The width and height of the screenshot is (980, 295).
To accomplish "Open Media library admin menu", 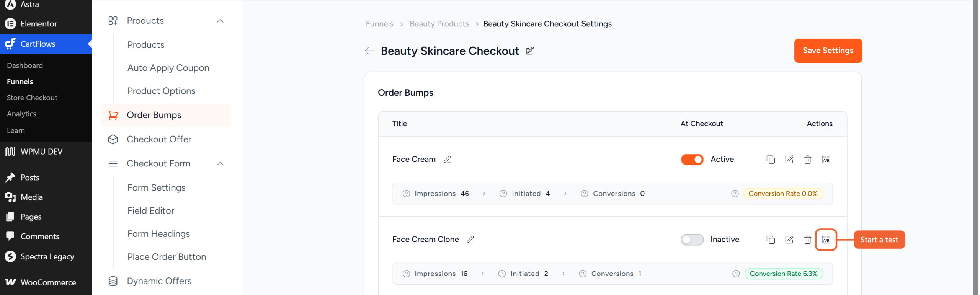I will 46,197.
